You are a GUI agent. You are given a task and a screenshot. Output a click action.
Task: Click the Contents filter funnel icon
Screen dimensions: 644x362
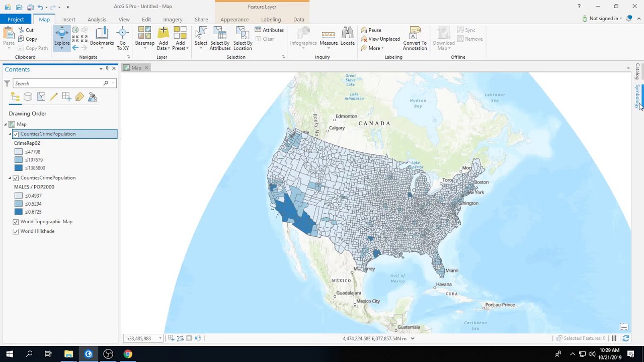pos(7,83)
